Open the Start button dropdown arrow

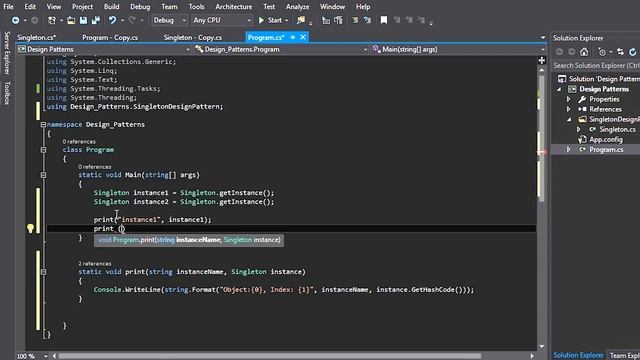click(287, 20)
